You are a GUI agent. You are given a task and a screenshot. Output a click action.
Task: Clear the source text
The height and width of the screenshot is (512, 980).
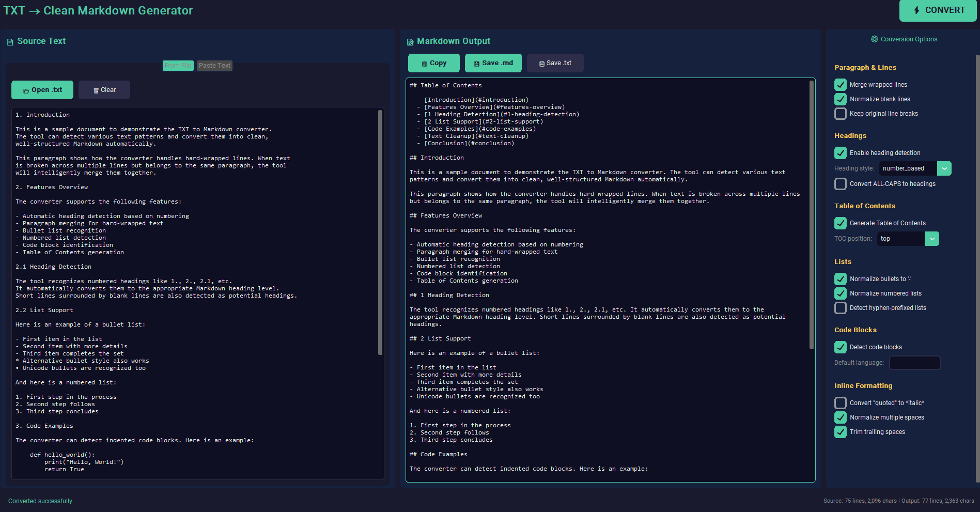104,90
